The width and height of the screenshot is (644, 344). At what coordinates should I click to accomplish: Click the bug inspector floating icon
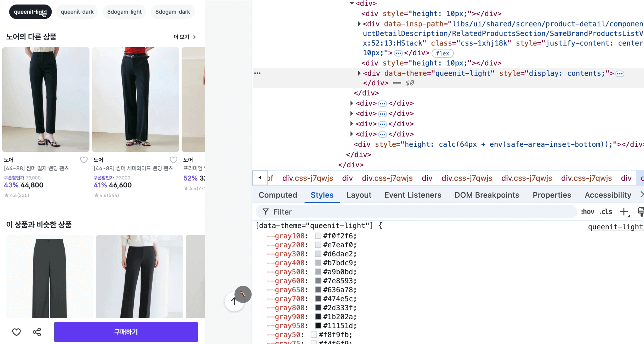click(243, 294)
